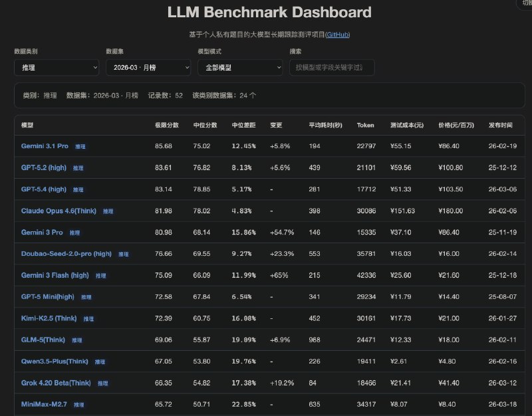
Task: Open the Kimi-K2.5 (Think) model link
Action: click(49, 318)
